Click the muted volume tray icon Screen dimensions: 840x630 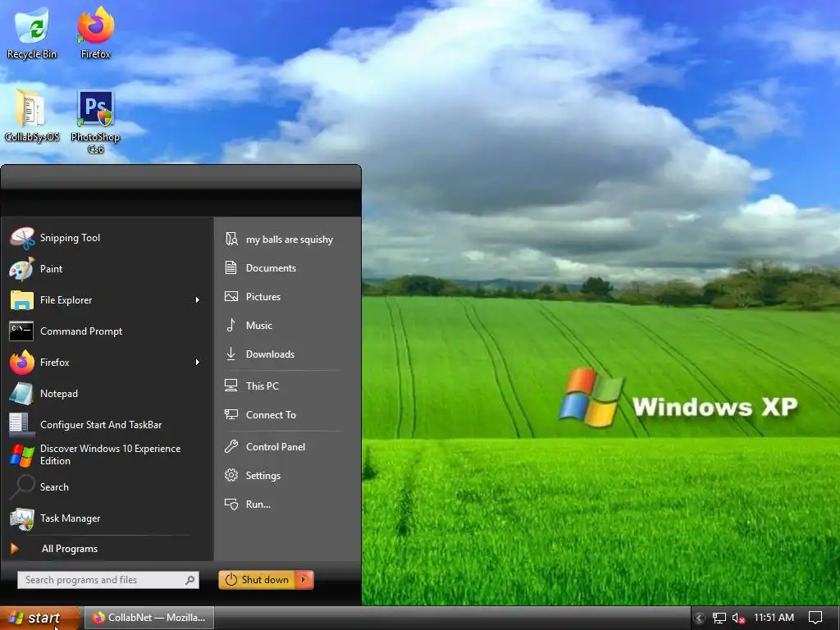pyautogui.click(x=738, y=619)
